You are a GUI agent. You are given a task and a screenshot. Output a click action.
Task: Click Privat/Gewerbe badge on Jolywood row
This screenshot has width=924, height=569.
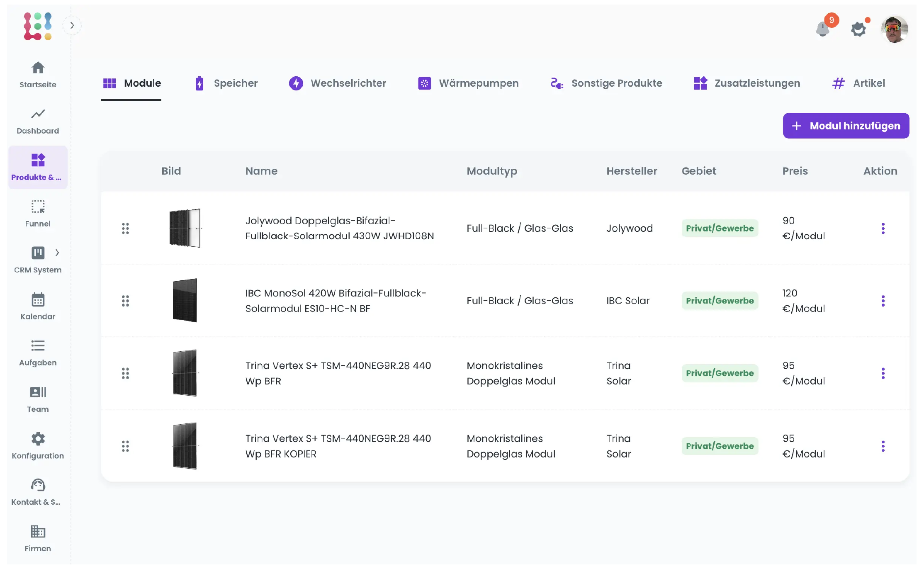pos(720,229)
